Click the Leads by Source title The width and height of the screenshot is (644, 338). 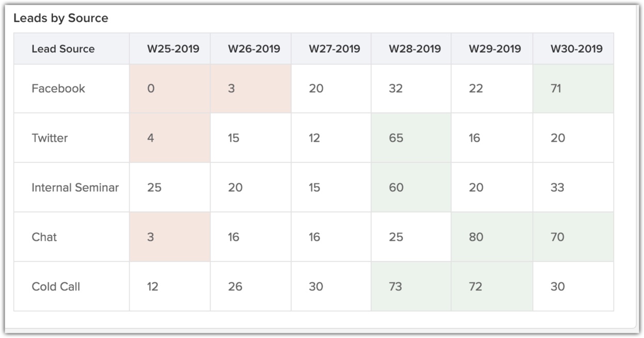click(x=61, y=18)
